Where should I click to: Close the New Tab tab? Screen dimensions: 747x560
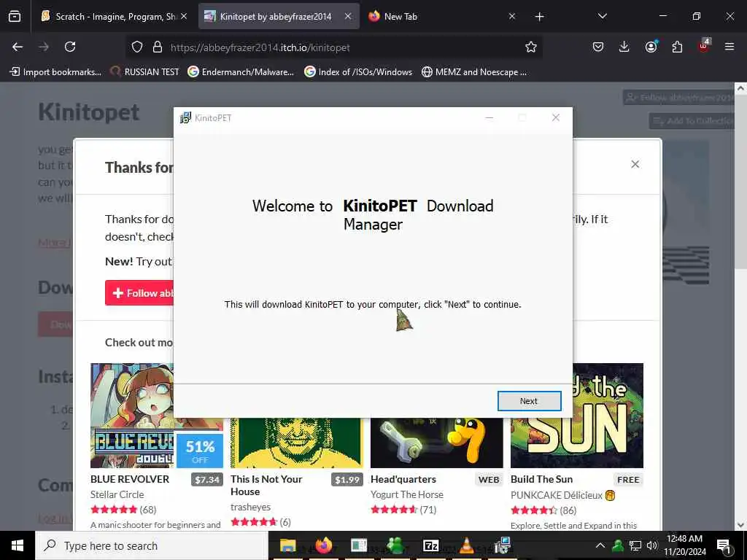click(x=511, y=17)
